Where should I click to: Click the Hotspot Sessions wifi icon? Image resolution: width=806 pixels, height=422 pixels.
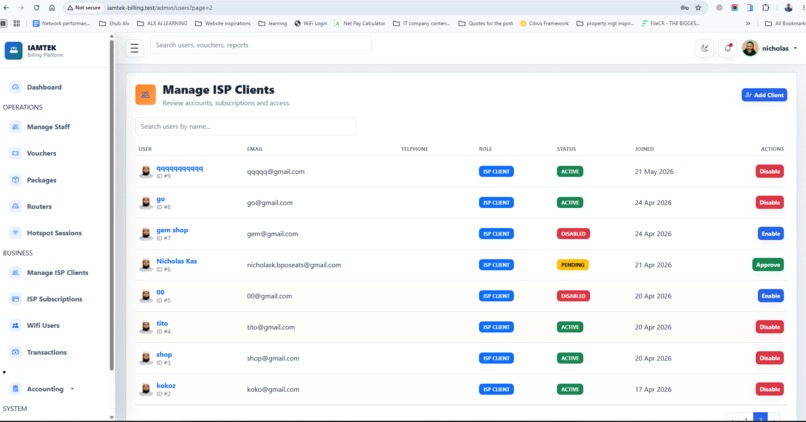15,233
